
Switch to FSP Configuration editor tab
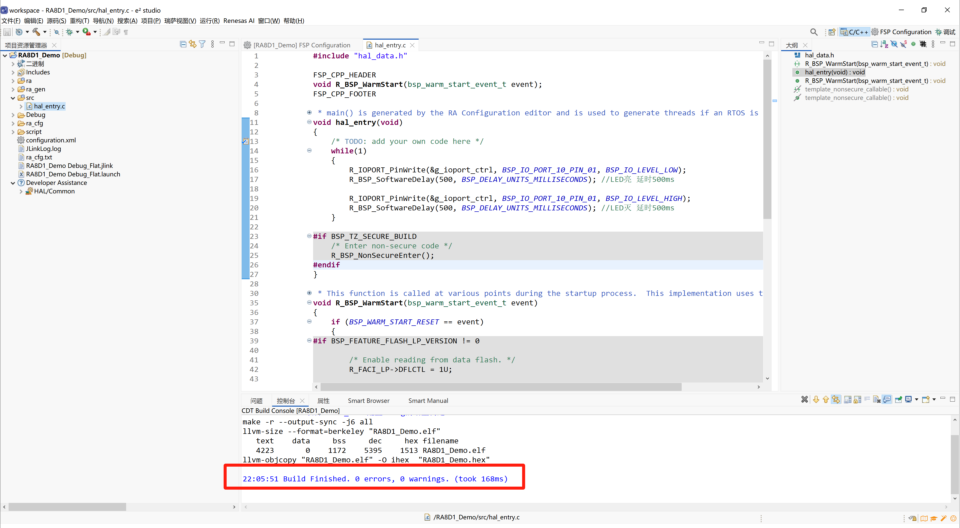coord(297,45)
